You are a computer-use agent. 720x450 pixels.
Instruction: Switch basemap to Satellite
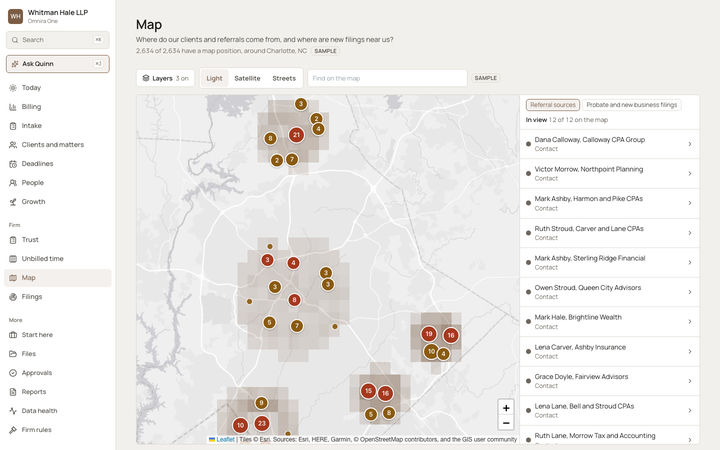[x=247, y=79]
